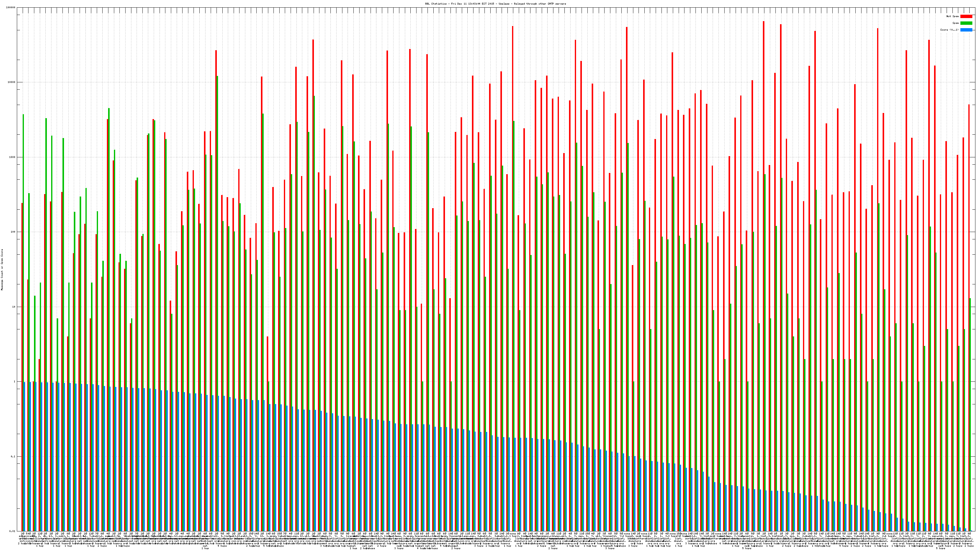The image size is (980, 551).
Task: Click the first blue score bar on left
Action: 25,456
